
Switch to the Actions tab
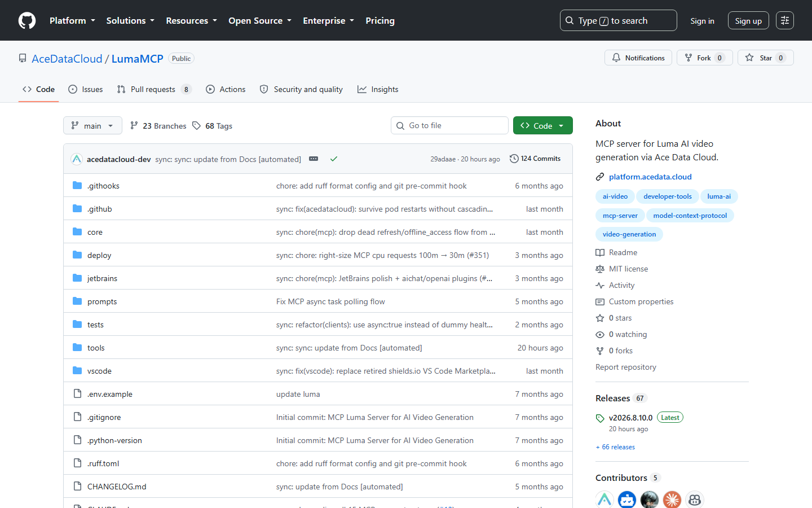coord(226,89)
